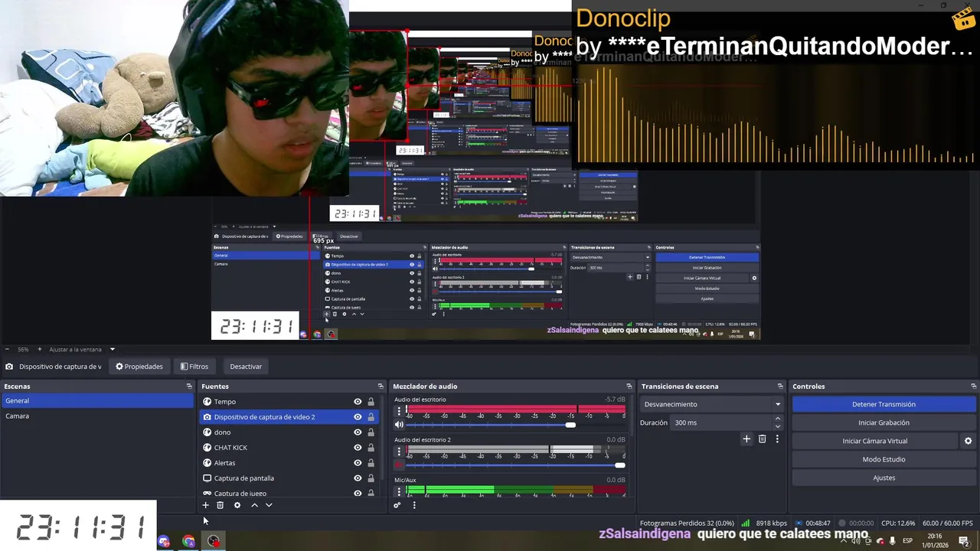Screen dimensions: 980x551
Task: Pop out the Controles dock
Action: pos(974,386)
